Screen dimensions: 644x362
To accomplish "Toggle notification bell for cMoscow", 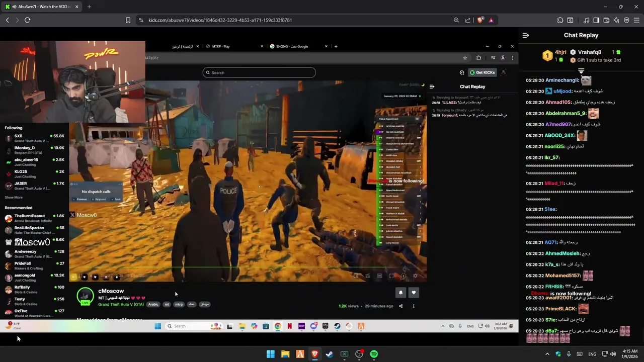I will (400, 292).
